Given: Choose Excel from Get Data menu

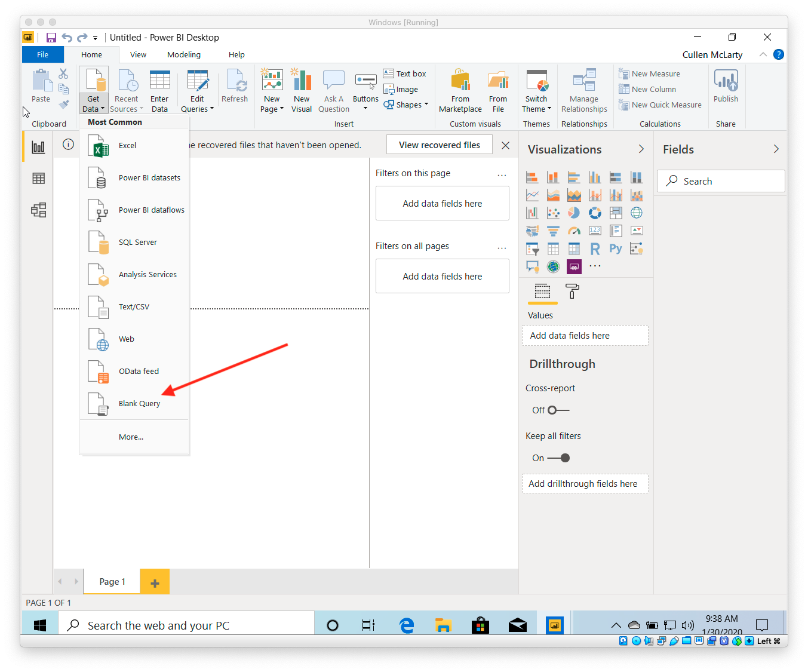Looking at the screenshot, I should [134, 146].
